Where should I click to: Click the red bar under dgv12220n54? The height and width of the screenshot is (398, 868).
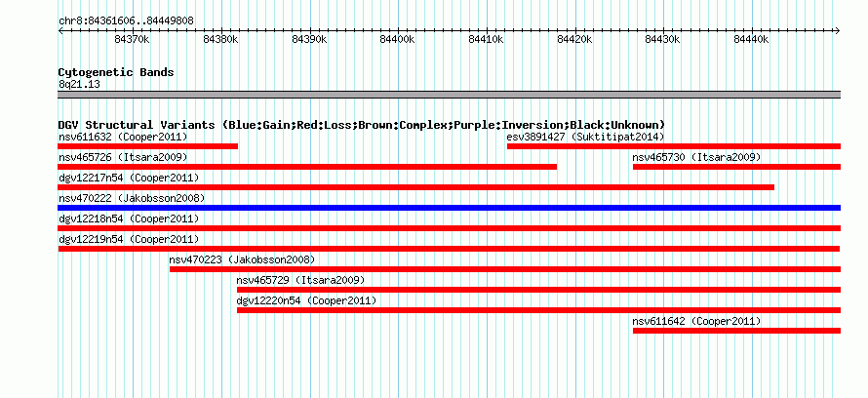538,310
